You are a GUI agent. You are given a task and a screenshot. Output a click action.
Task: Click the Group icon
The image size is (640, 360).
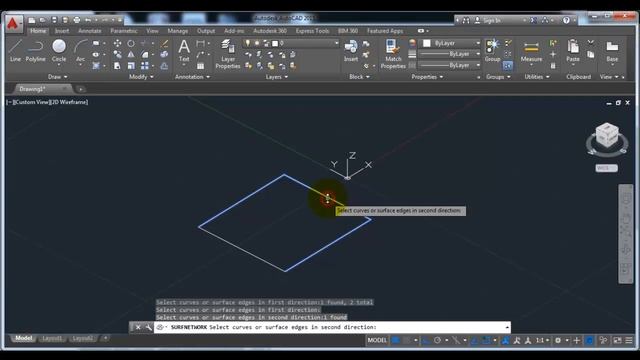click(x=492, y=51)
